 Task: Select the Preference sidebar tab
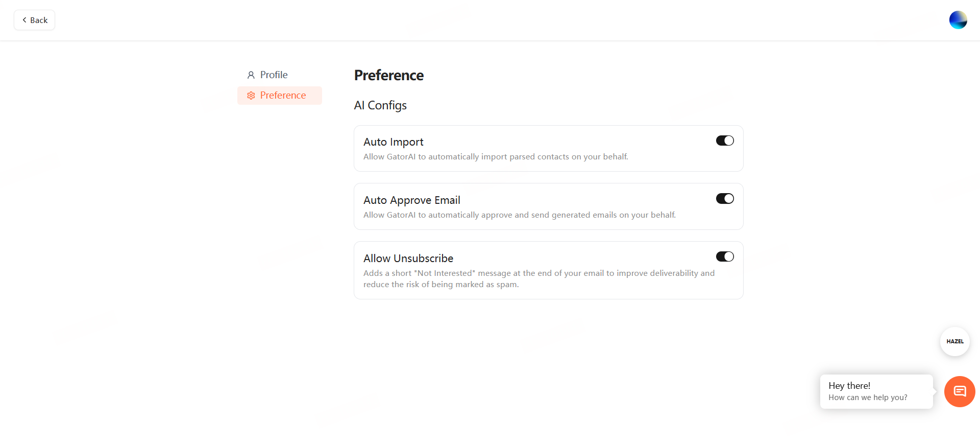click(282, 96)
